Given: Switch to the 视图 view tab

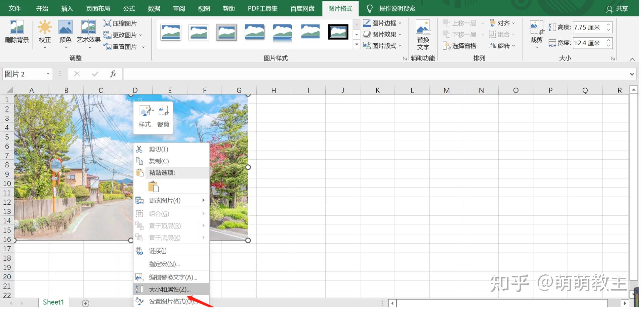Looking at the screenshot, I should pyautogui.click(x=204, y=8).
